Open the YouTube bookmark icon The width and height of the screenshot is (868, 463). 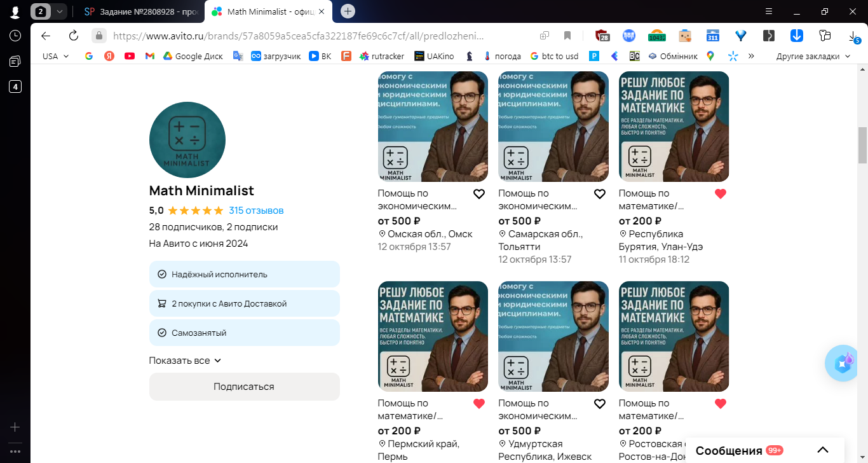(130, 56)
